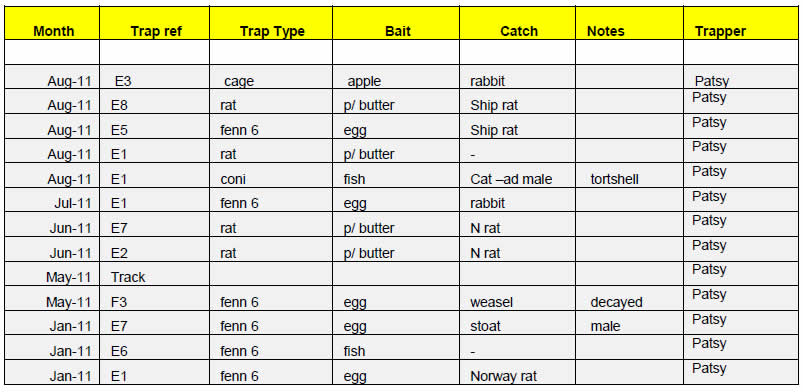Select the 'E8' trap ref cell
Screen dimensions: 803x392
[155, 101]
